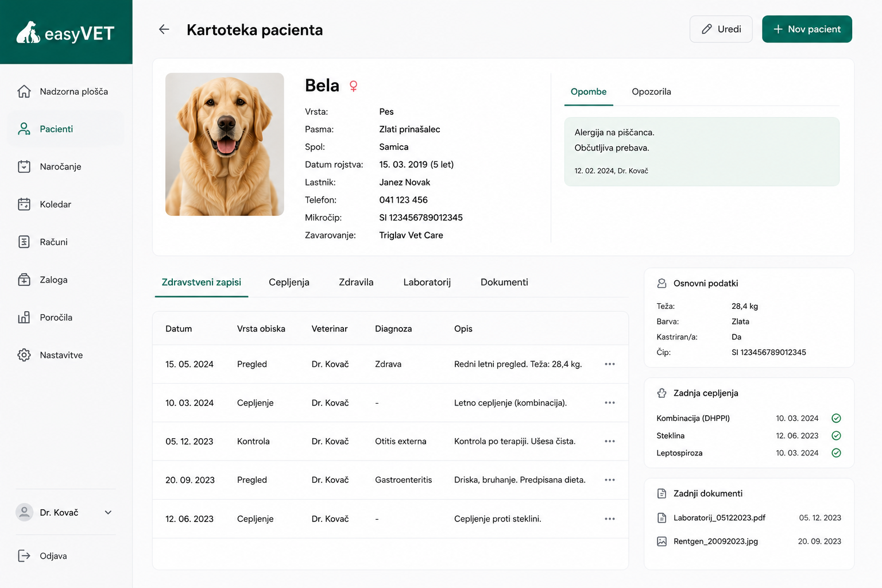Open the Nadzorna plošča menu item
The height and width of the screenshot is (588, 882).
pos(67,91)
